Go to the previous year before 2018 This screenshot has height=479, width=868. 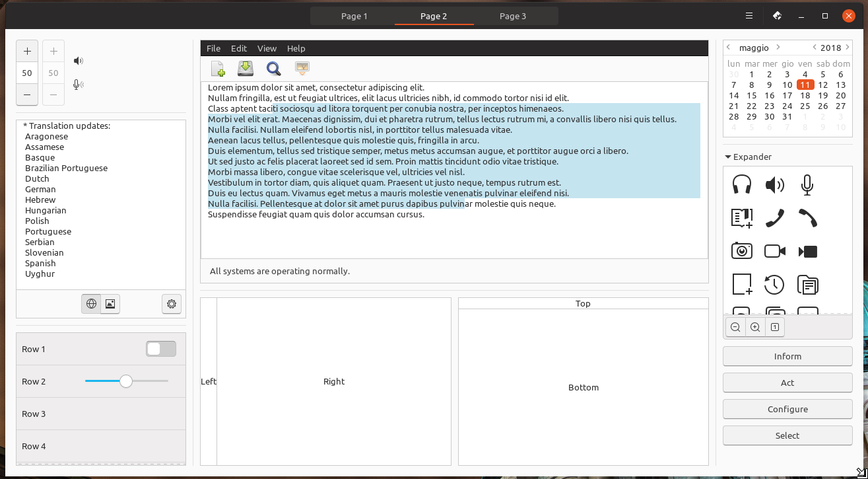(815, 48)
